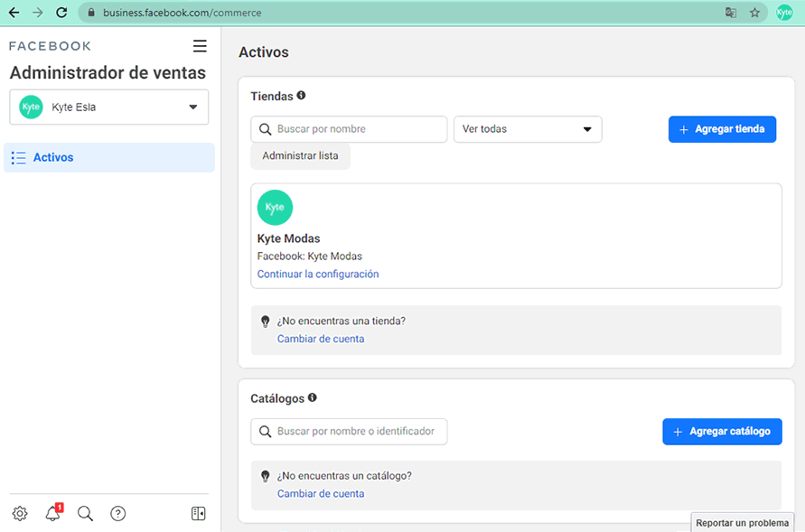This screenshot has height=532, width=805.
Task: Collapse the sidebar panel icon
Action: pos(199,513)
